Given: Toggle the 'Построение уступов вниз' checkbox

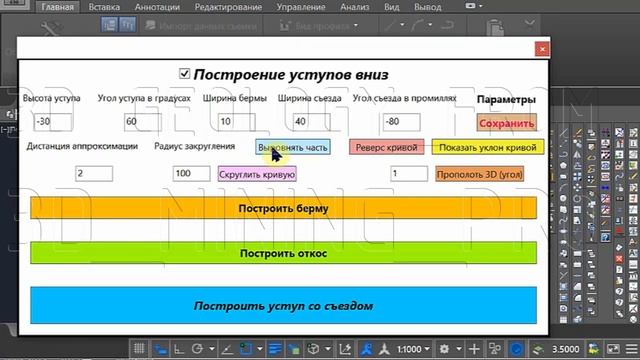Looking at the screenshot, I should (x=184, y=73).
